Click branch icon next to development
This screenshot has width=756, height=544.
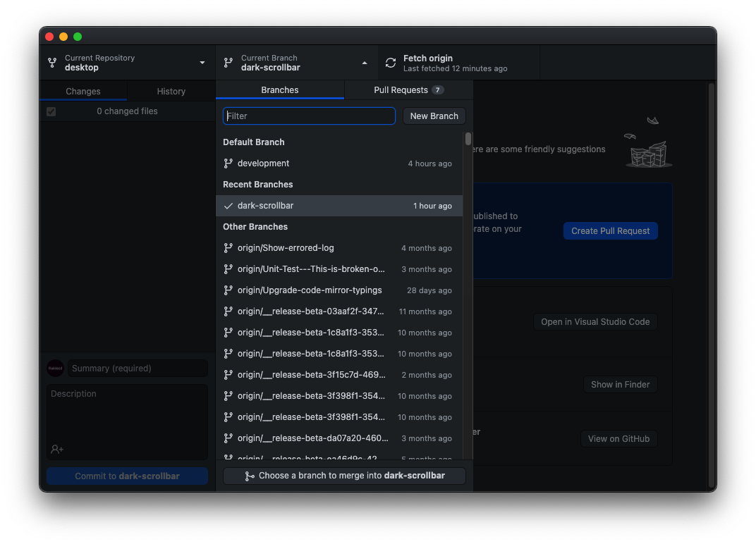click(228, 163)
